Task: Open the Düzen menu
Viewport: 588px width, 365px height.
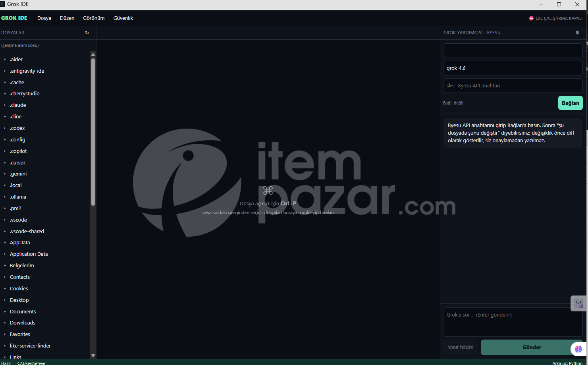Action: coord(67,18)
